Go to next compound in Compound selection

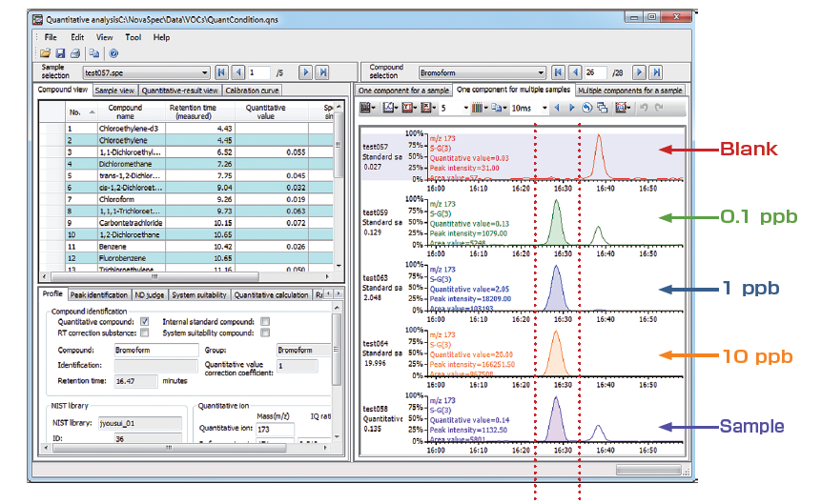pos(639,72)
